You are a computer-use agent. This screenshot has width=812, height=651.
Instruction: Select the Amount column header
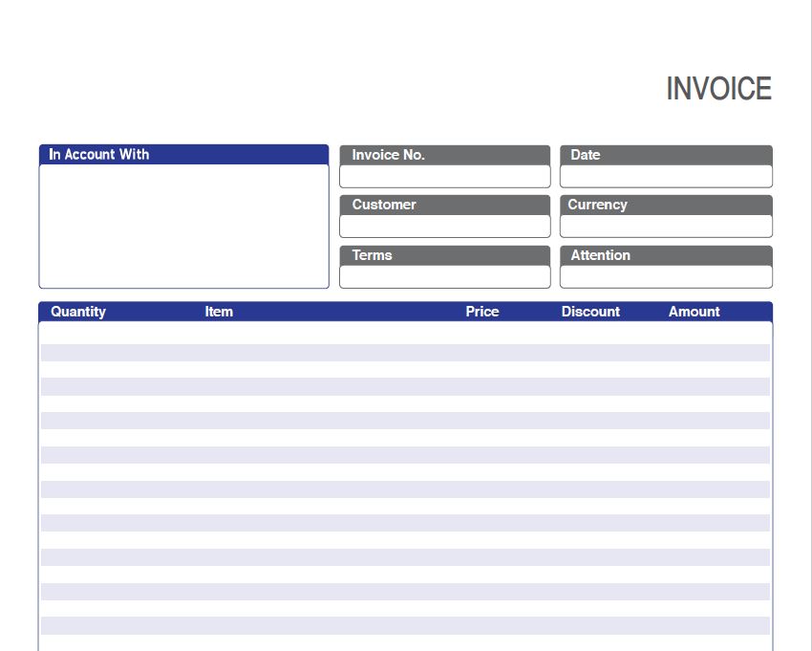[694, 312]
